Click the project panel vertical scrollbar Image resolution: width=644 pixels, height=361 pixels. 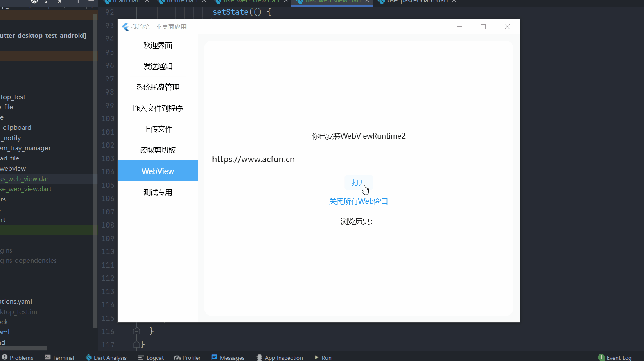click(95, 171)
